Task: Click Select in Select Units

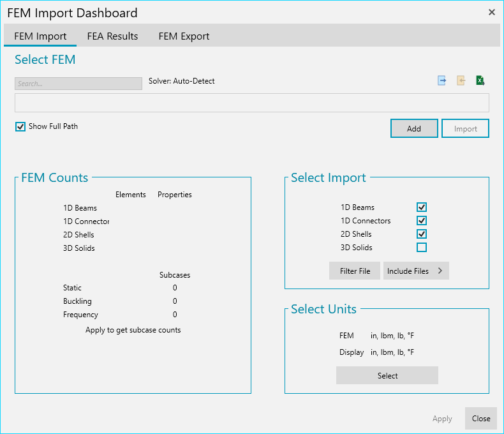Action: click(x=387, y=375)
